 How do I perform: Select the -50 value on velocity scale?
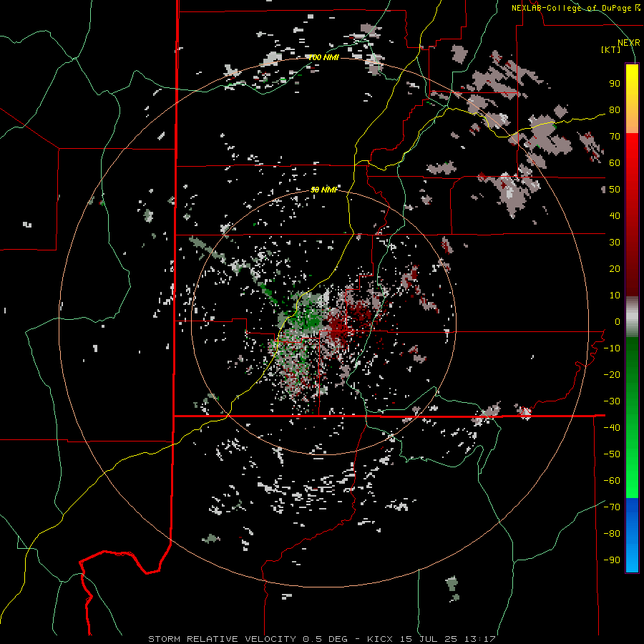coord(612,454)
